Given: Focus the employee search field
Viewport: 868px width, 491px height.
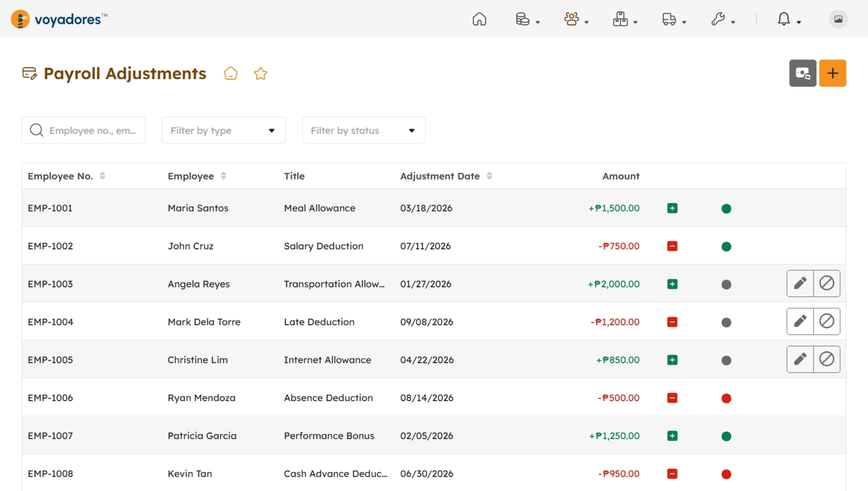Looking at the screenshot, I should pyautogui.click(x=84, y=130).
